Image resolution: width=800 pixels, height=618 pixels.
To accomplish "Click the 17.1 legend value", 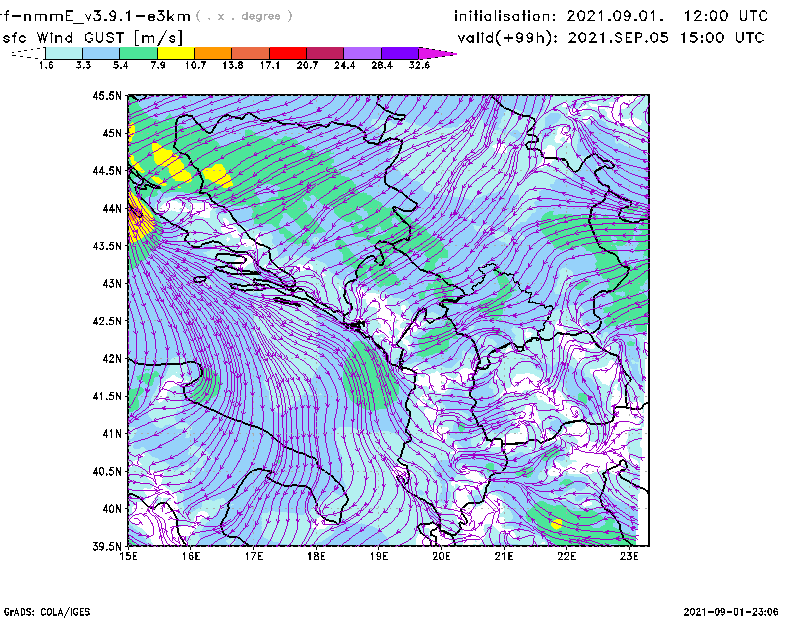I will pyautogui.click(x=270, y=65).
